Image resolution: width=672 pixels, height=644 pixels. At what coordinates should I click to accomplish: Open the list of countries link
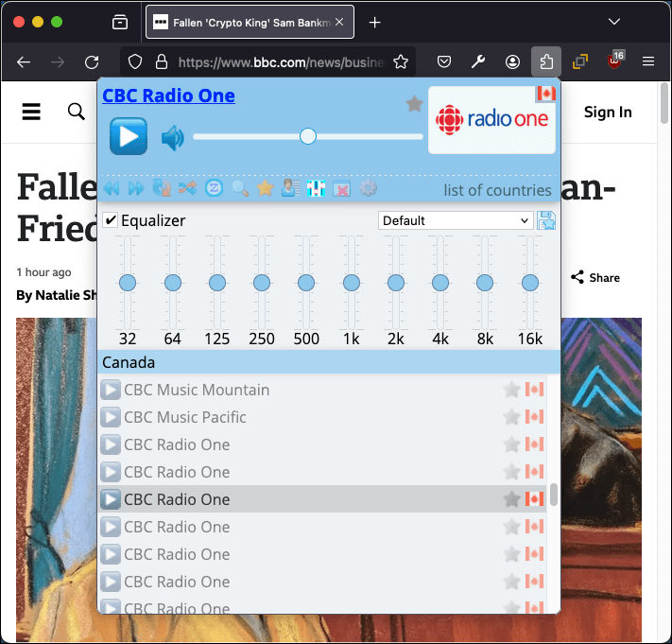(x=497, y=190)
